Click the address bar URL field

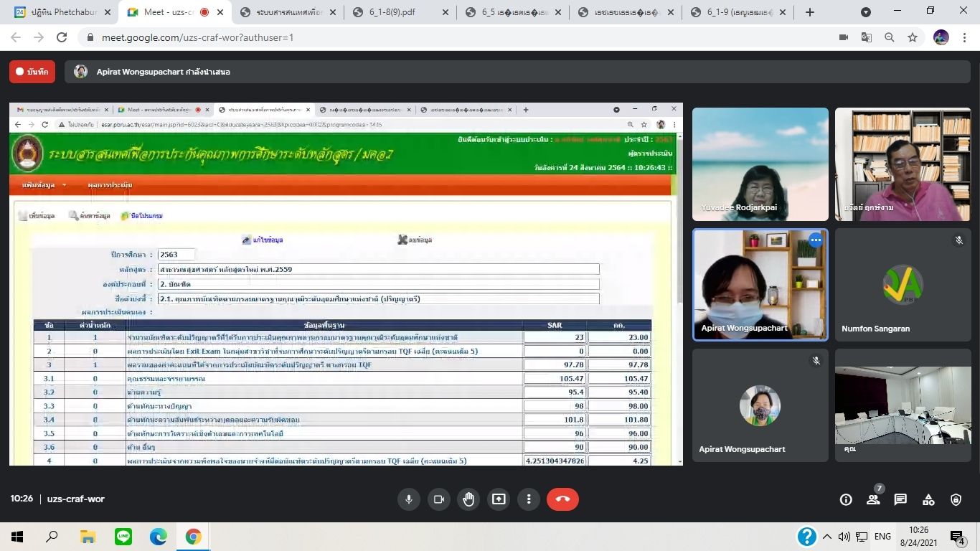point(430,37)
